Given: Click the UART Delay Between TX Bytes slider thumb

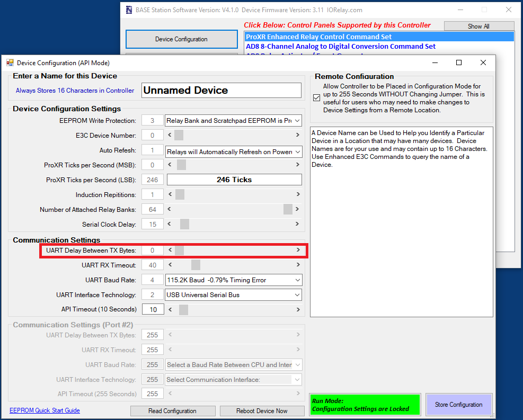Looking at the screenshot, I should [180, 250].
